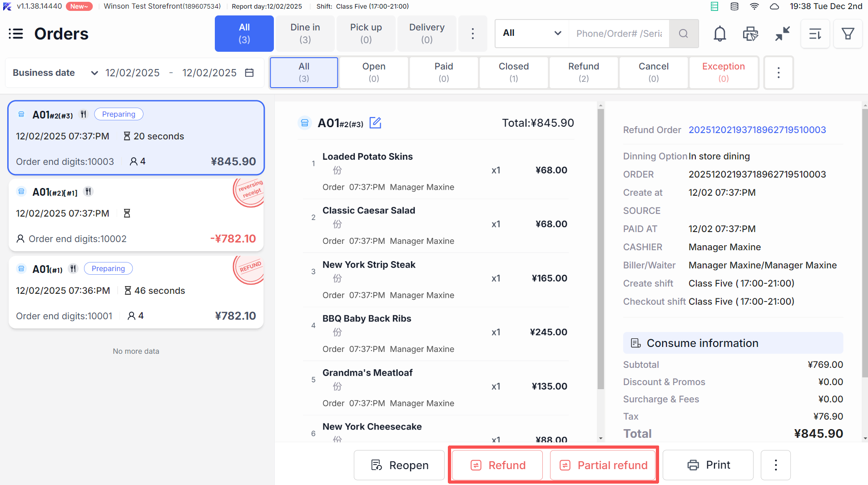Click the search magnifier button
Viewport: 868px width, 485px height.
pyautogui.click(x=683, y=34)
